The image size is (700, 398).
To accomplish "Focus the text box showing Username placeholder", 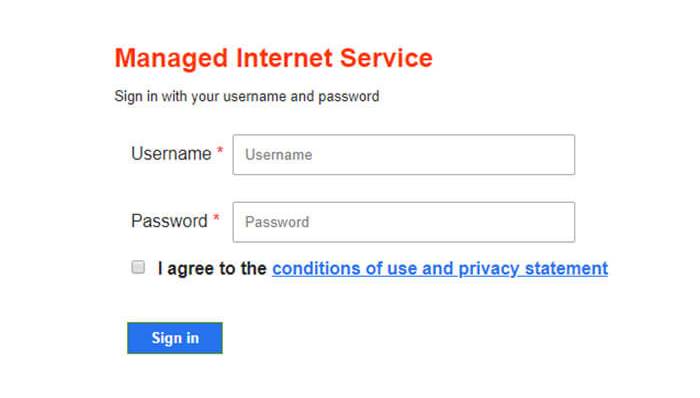I will pos(404,155).
